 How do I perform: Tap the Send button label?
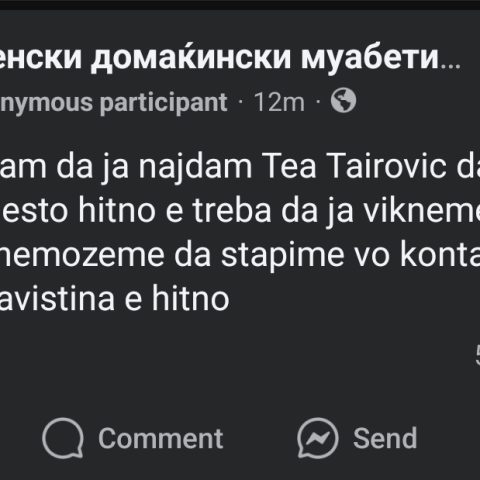click(x=385, y=438)
